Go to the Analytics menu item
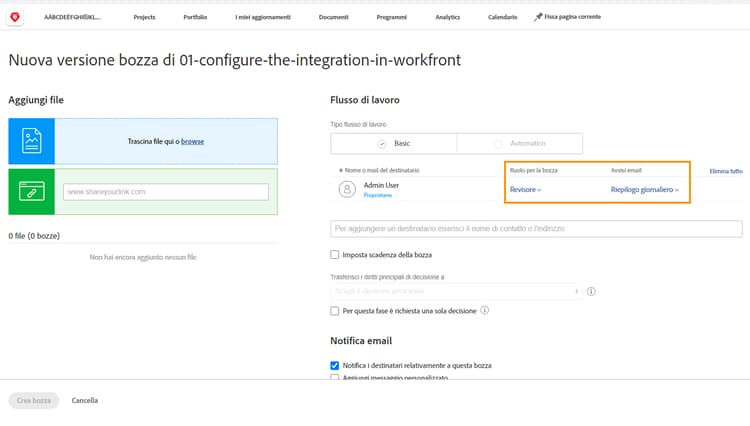The image size is (750, 426). [x=448, y=18]
